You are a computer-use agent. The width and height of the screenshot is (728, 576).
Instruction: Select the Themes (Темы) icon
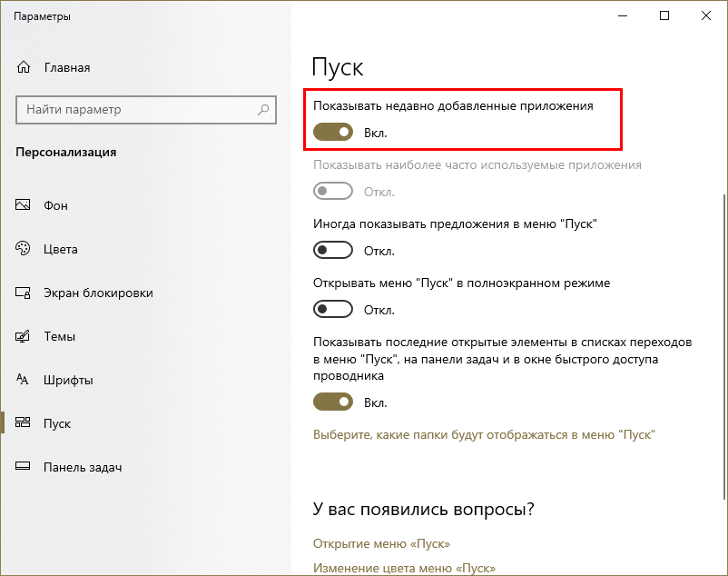tap(25, 336)
